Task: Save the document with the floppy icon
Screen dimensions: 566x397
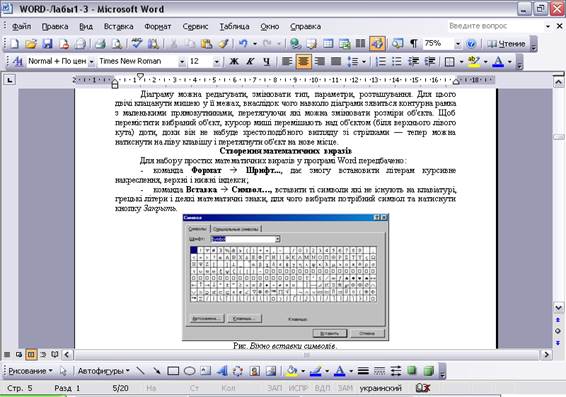Action: 47,44
